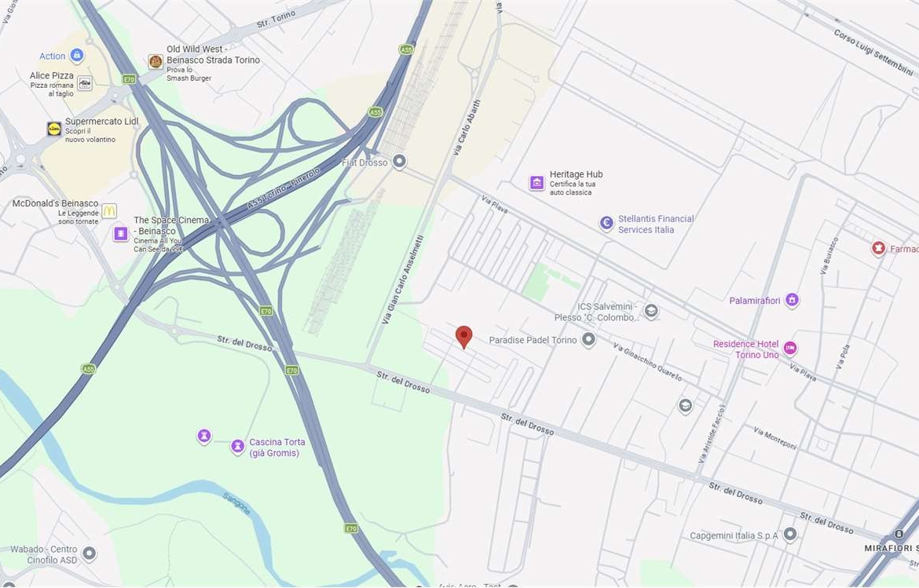Select the Paradise Padel Torino marker
Image resolution: width=919 pixels, height=588 pixels.
588,340
